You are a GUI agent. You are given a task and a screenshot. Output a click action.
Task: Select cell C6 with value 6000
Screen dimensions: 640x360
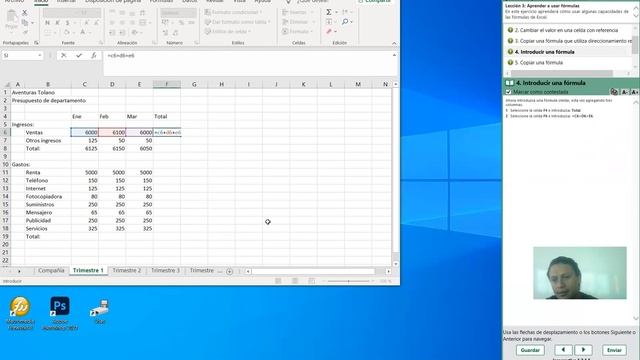point(84,132)
